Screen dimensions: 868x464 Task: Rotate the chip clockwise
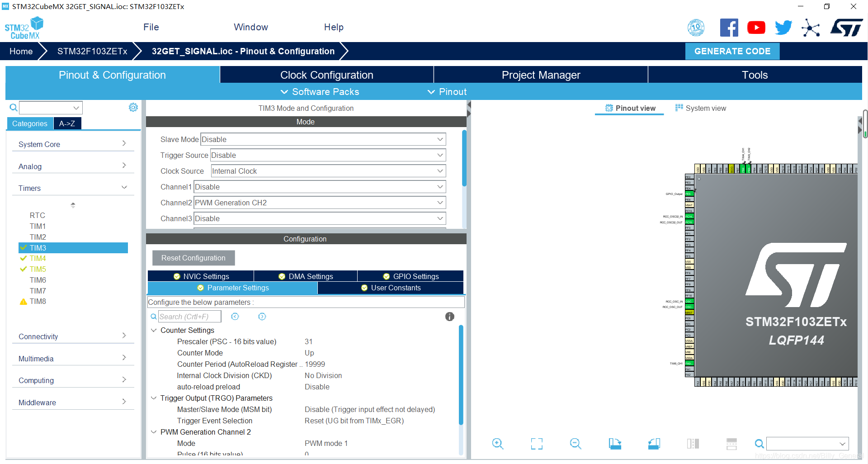(x=615, y=444)
